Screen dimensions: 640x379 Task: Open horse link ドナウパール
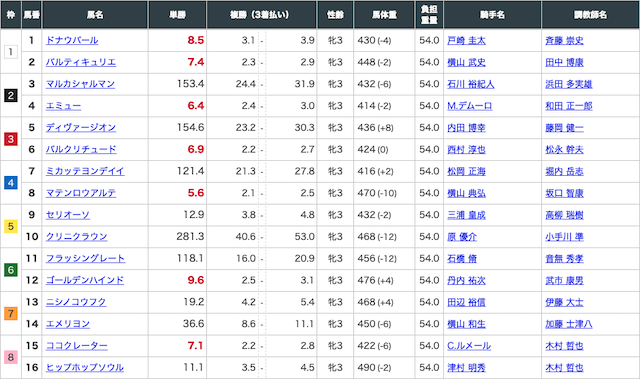[x=72, y=40]
